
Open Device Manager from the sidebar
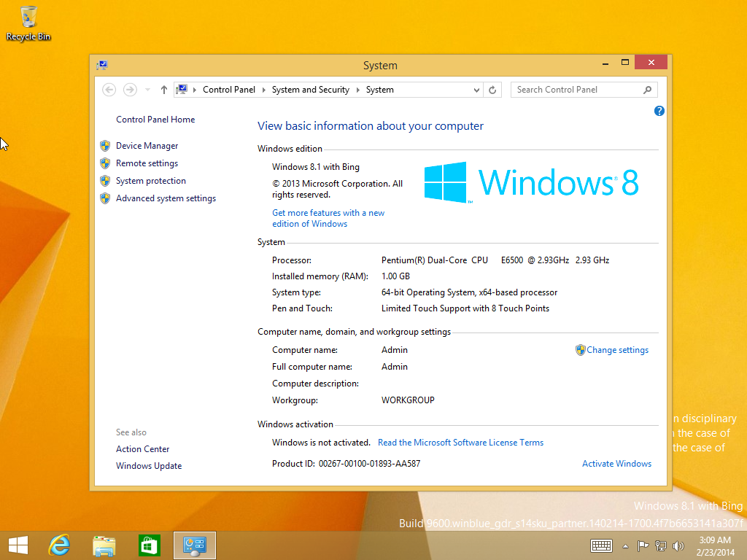[x=147, y=145]
